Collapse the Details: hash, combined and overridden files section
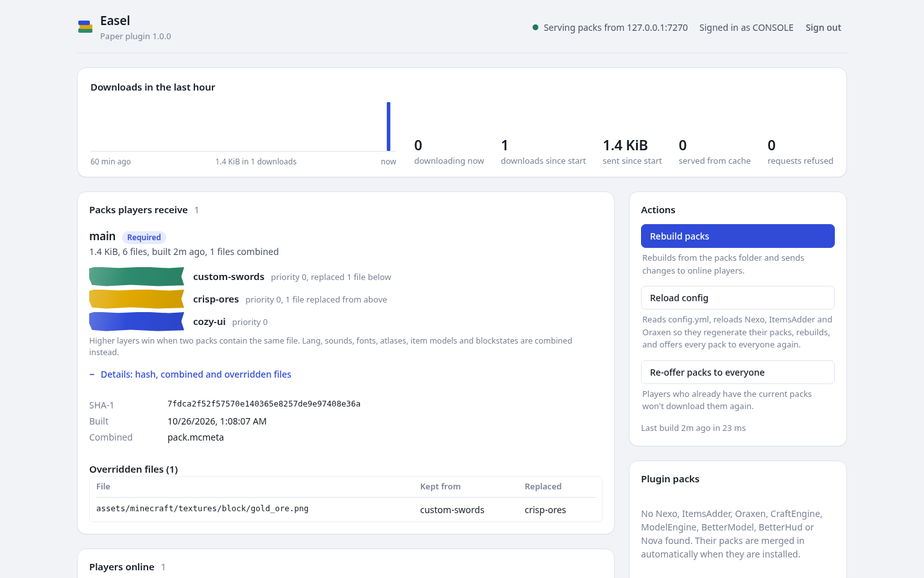This screenshot has width=924, height=578. (191, 374)
